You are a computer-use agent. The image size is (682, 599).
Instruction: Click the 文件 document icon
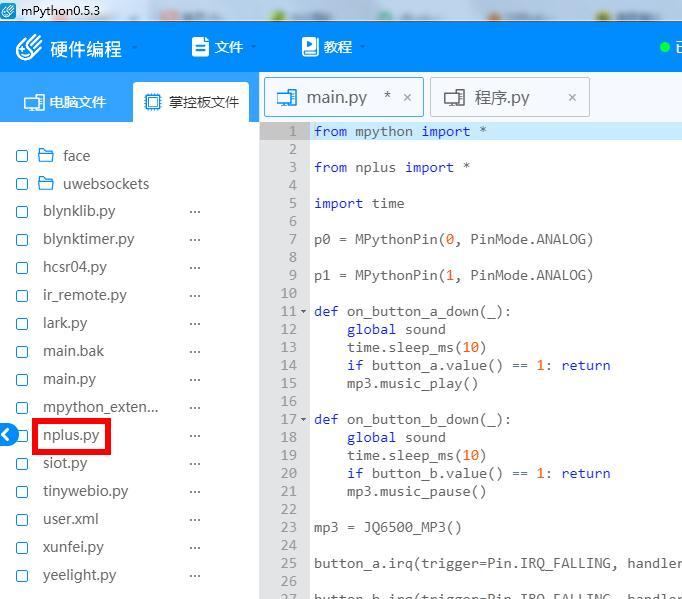pyautogui.click(x=201, y=47)
